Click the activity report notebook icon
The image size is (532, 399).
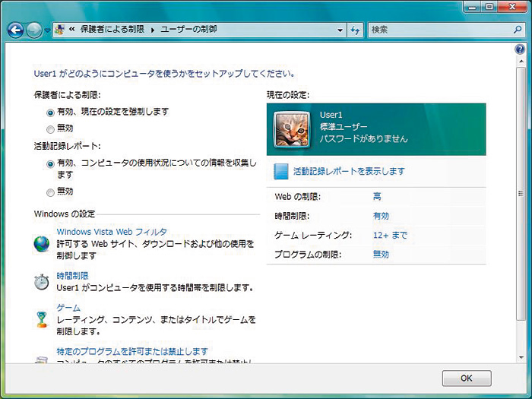[x=281, y=171]
